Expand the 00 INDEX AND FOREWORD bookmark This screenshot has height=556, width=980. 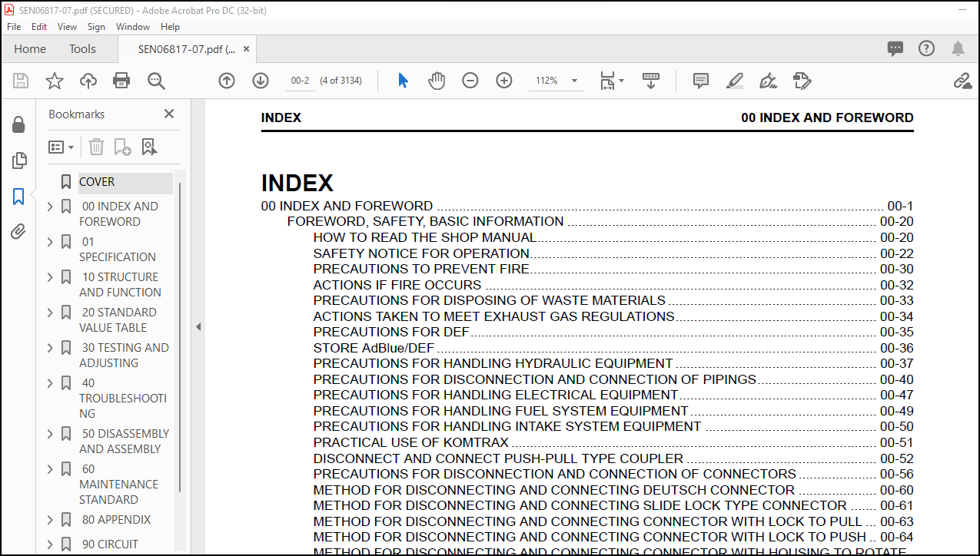point(50,207)
